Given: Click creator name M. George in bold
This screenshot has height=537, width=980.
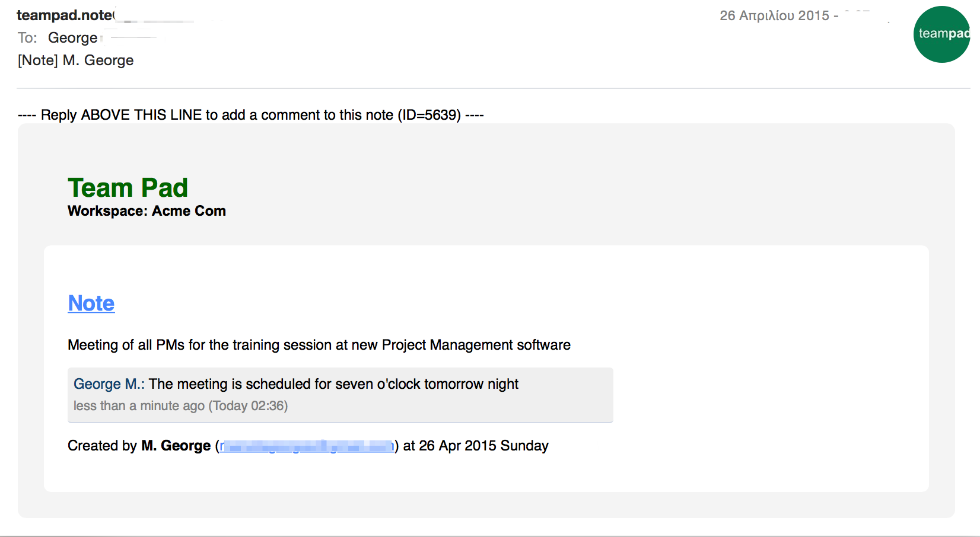Looking at the screenshot, I should point(176,446).
